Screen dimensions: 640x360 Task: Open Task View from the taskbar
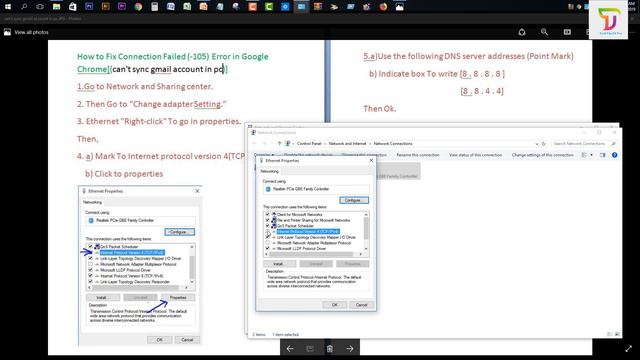pos(40,7)
